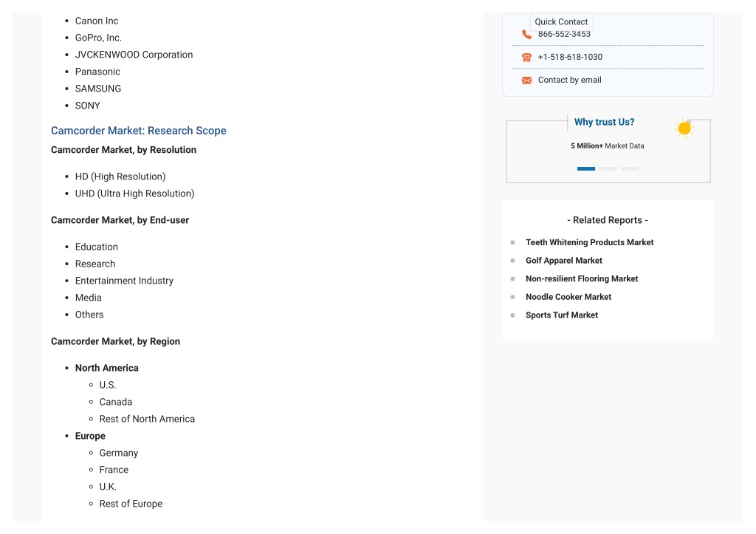The image size is (756, 534).
Task: Click the Canada sub-item
Action: coord(116,402)
